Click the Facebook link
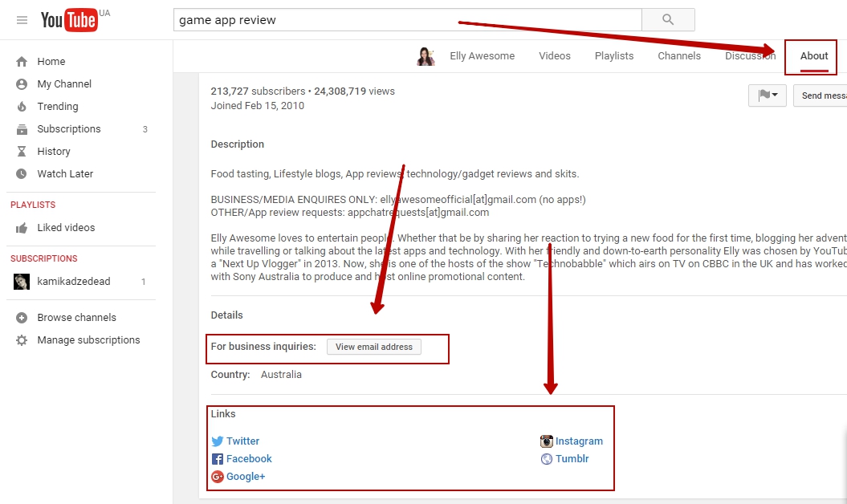The width and height of the screenshot is (847, 504). coord(249,459)
